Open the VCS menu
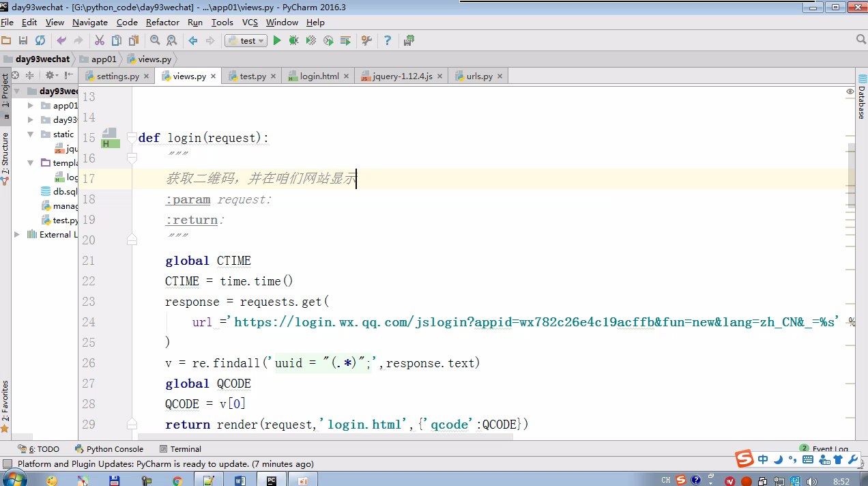 [250, 23]
